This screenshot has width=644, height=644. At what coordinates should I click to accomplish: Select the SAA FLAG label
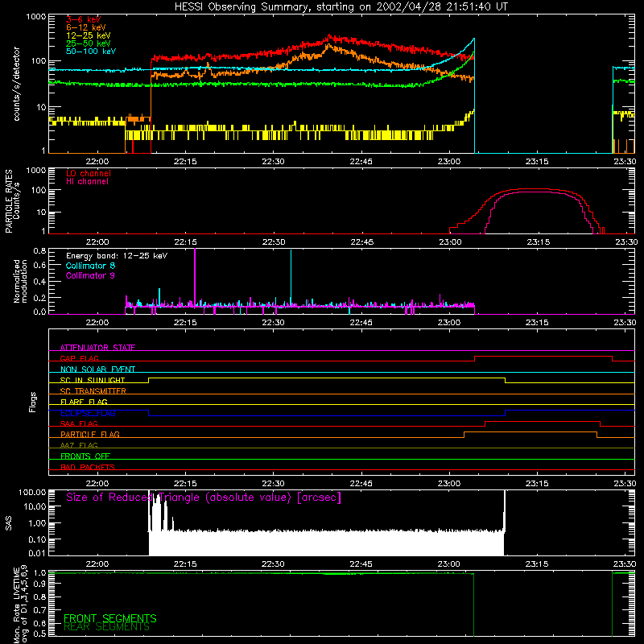[79, 423]
